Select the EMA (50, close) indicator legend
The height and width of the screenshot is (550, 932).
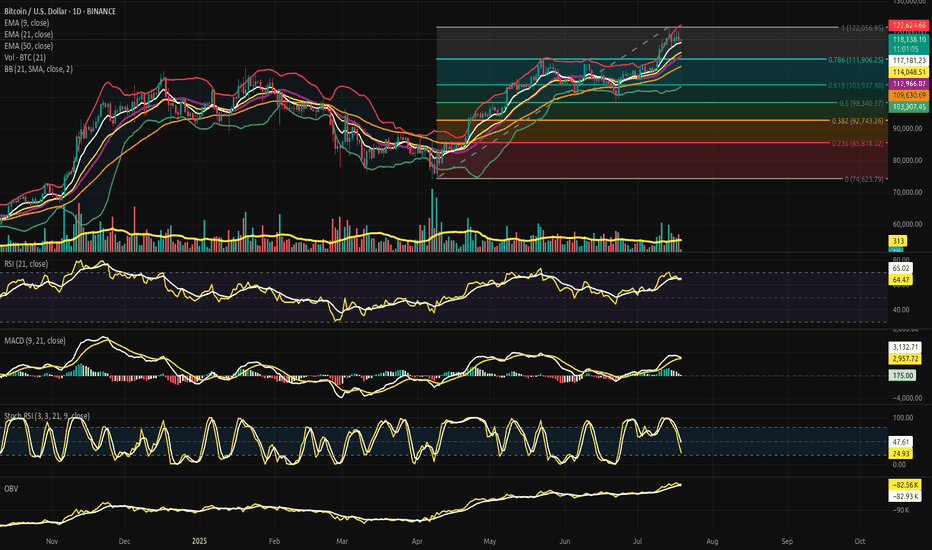tap(29, 46)
